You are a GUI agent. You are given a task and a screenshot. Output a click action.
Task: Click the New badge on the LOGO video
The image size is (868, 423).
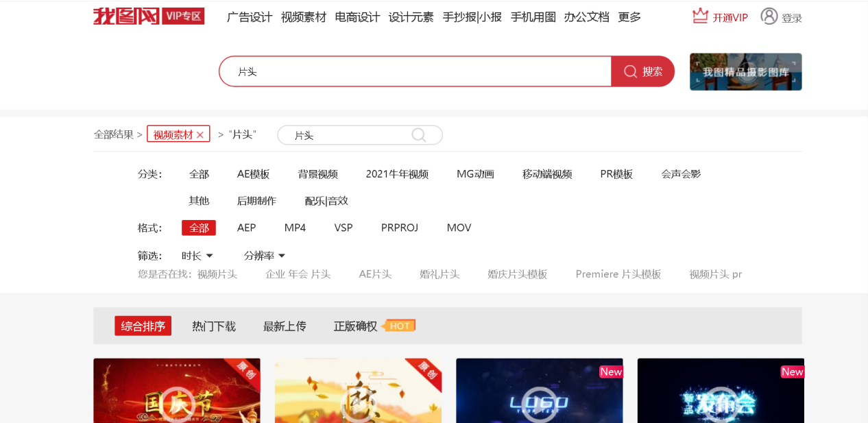610,372
